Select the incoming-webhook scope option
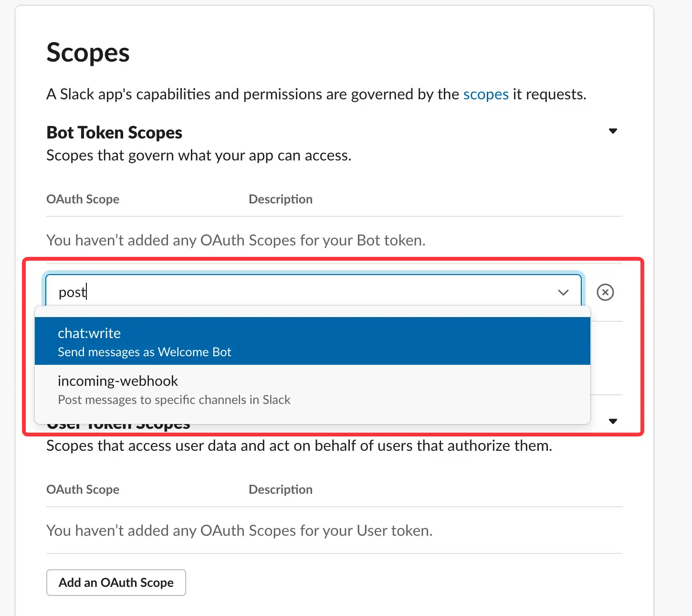 [x=313, y=389]
